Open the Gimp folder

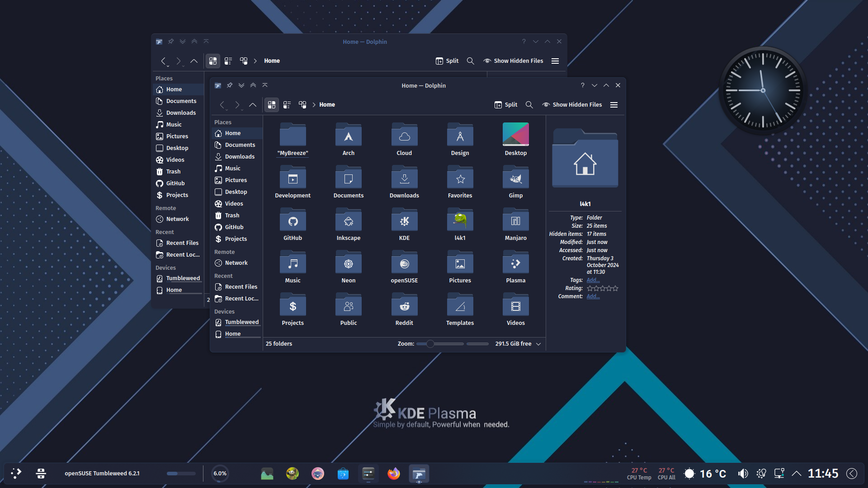pos(515,182)
